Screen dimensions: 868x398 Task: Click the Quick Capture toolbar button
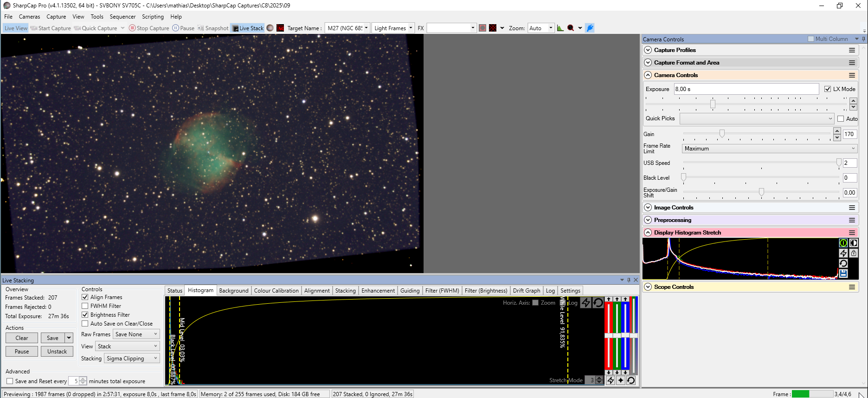click(96, 28)
